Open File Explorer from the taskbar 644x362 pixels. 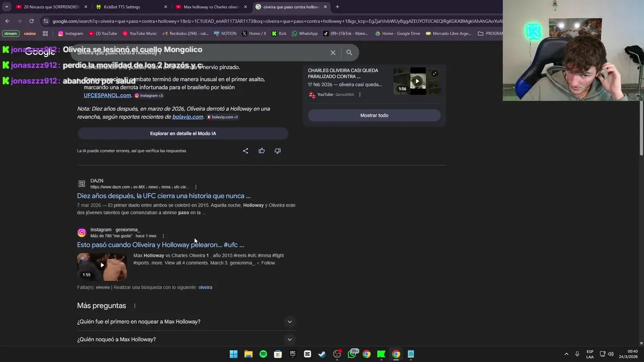(x=248, y=354)
